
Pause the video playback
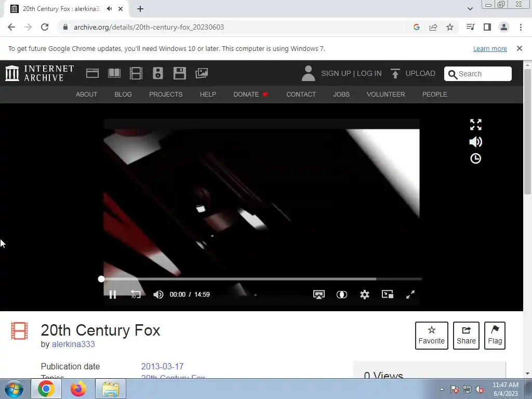click(113, 295)
